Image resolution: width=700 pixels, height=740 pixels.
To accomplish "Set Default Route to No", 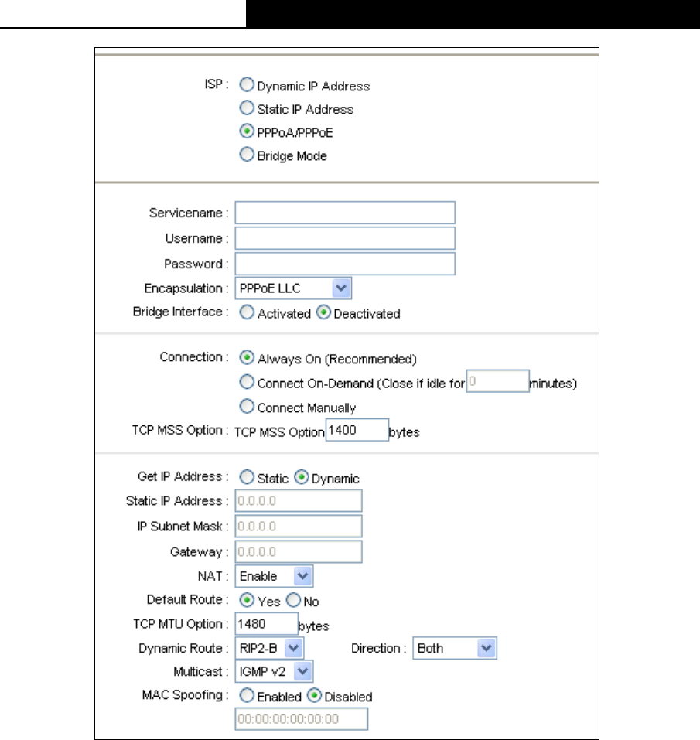I will [293, 600].
